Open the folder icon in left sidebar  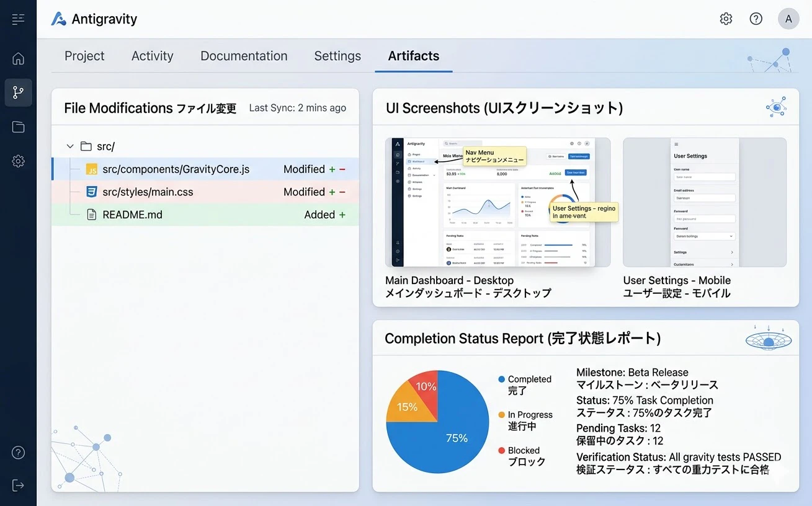tap(18, 127)
